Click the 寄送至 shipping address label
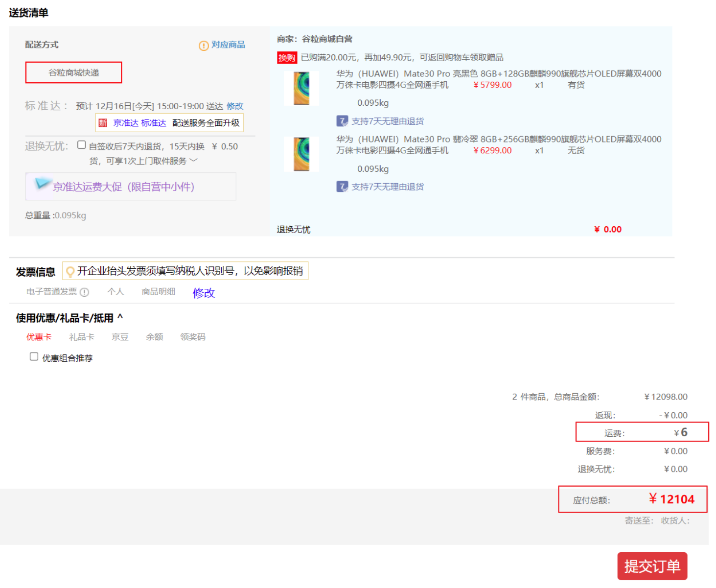This screenshot has height=588, width=716. point(639,521)
